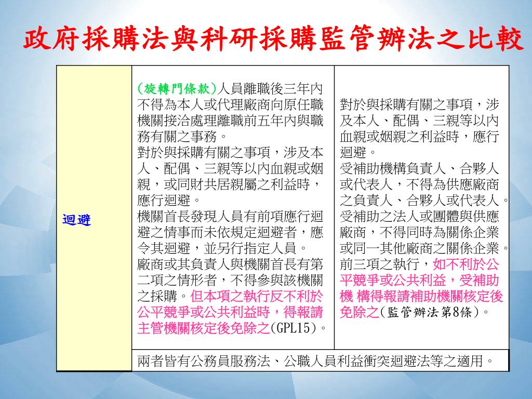Image resolution: width=532 pixels, height=399 pixels.
Task: Click the line 及本人、配偶、三親等以內
Action: click(x=419, y=121)
